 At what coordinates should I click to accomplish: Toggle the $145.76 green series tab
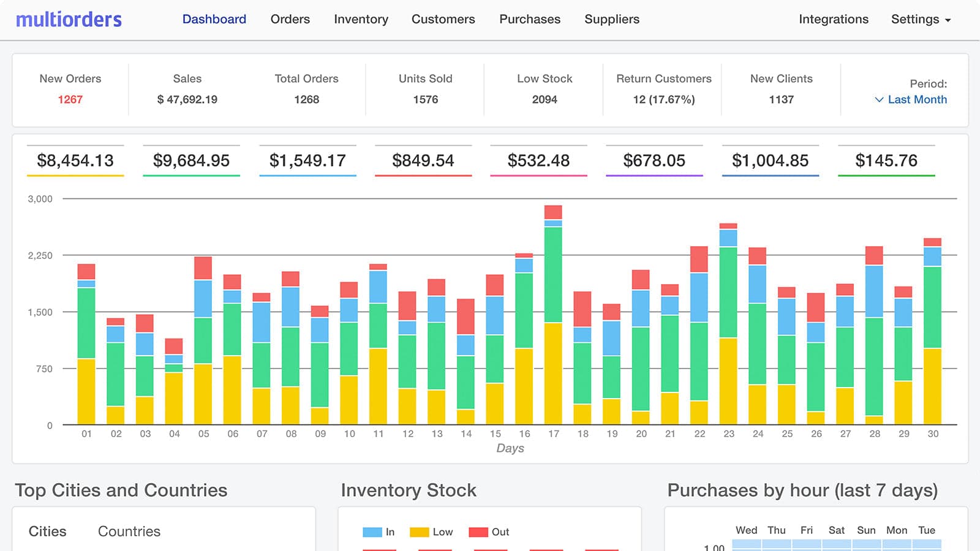click(886, 160)
